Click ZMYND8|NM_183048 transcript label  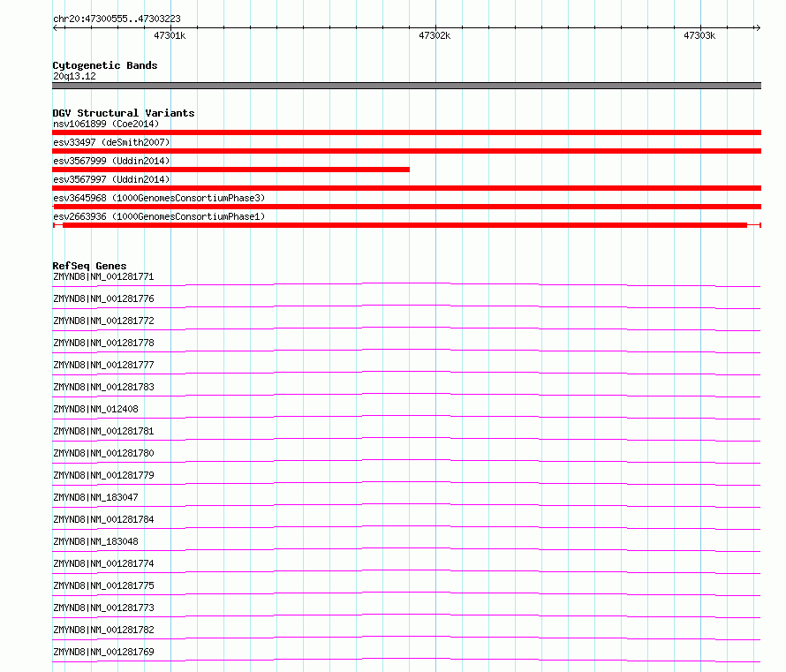tap(95, 541)
